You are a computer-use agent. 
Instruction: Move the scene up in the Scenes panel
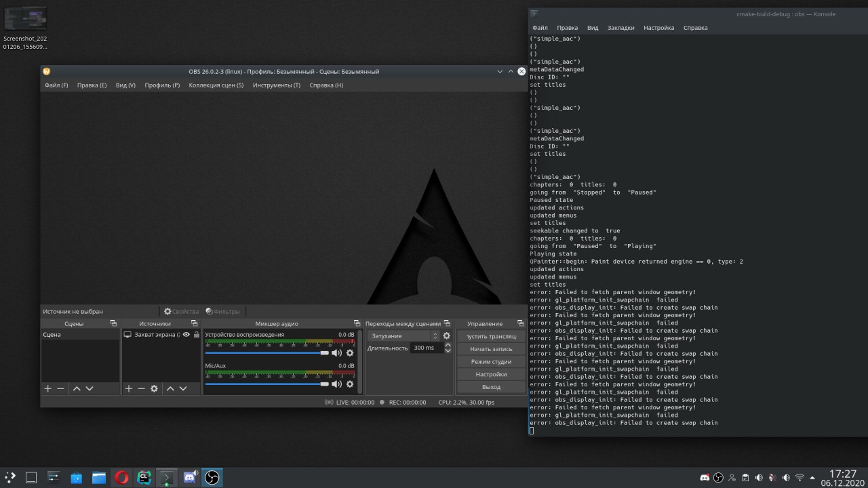click(77, 388)
